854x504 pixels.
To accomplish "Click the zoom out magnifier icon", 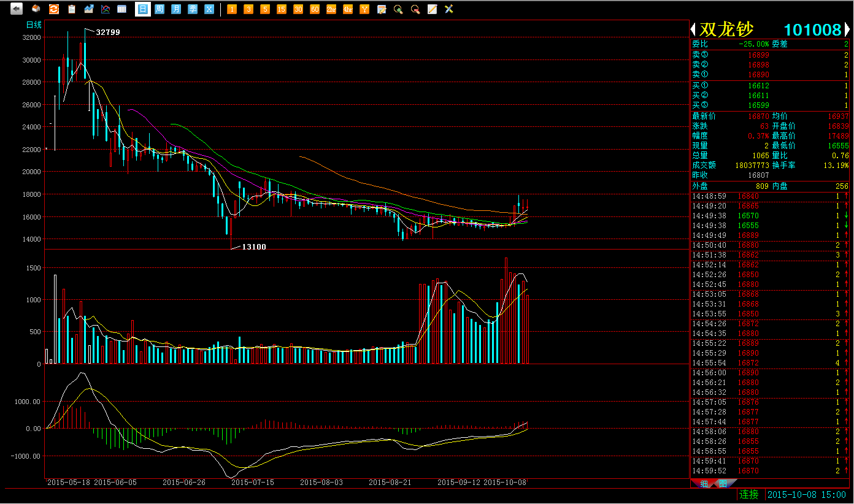I will pos(415,9).
